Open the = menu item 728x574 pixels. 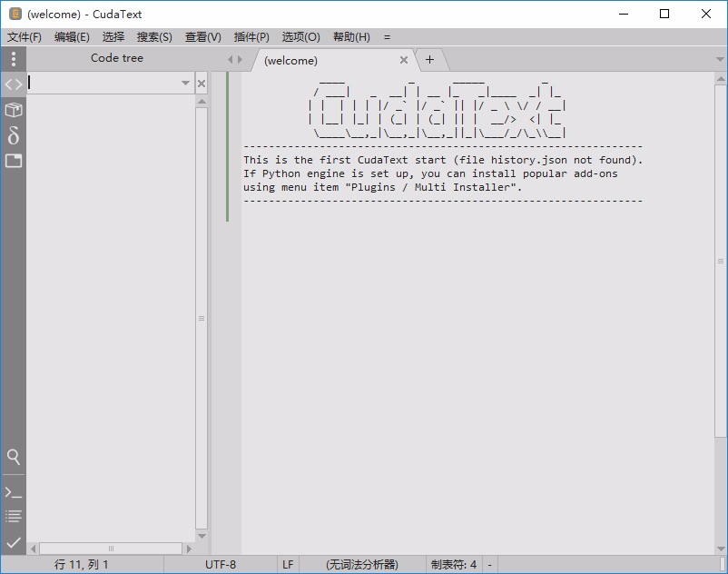pos(388,37)
